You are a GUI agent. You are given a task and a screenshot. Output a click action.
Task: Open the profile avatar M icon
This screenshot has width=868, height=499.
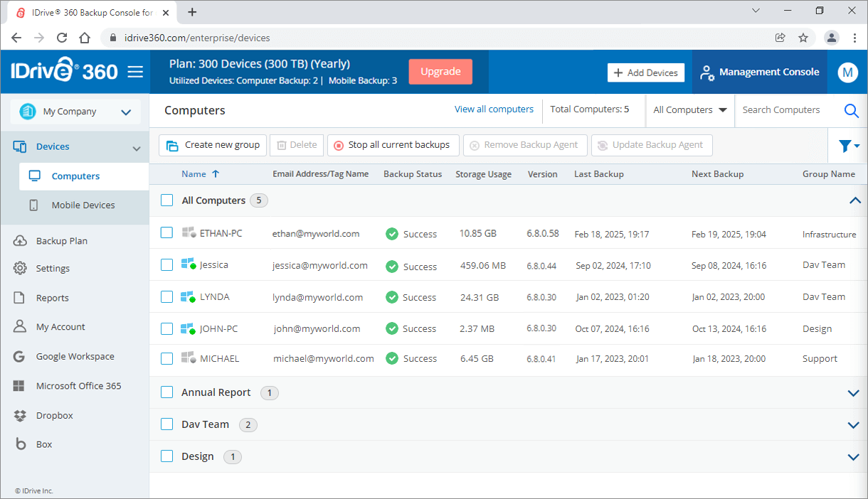coord(847,72)
